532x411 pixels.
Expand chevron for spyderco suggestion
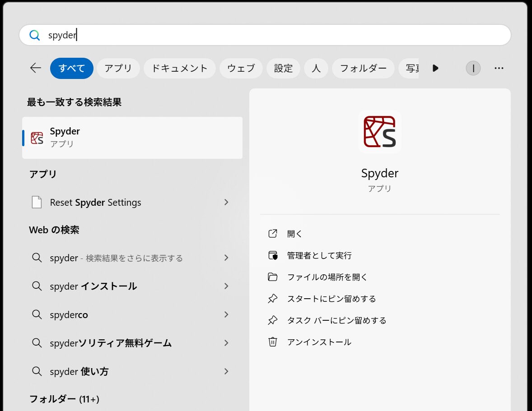226,315
